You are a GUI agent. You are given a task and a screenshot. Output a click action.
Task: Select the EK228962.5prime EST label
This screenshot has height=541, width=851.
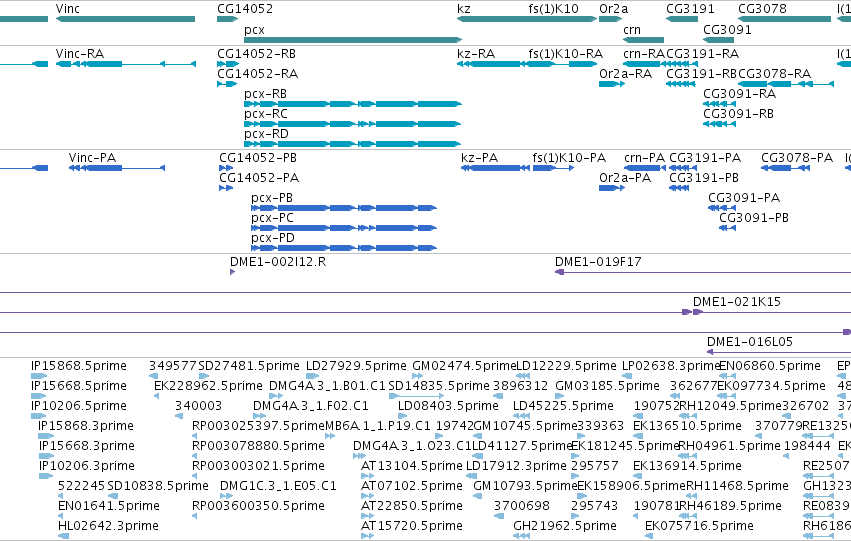(208, 386)
